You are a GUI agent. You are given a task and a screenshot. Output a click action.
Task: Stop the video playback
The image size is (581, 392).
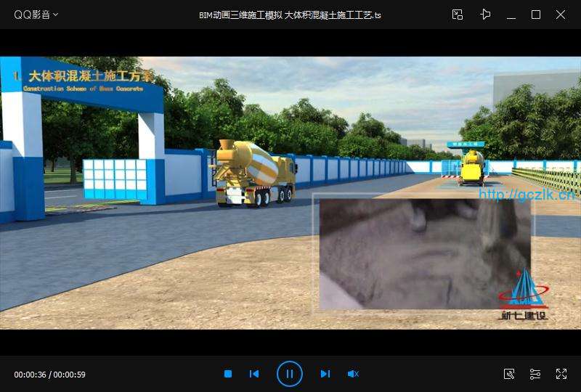click(x=228, y=374)
